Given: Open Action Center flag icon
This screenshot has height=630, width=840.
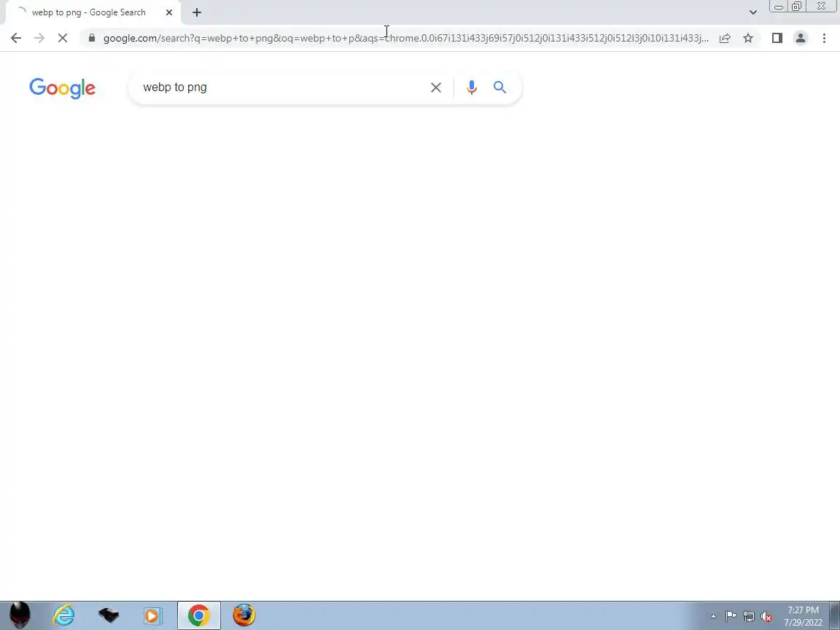Looking at the screenshot, I should click(x=731, y=617).
